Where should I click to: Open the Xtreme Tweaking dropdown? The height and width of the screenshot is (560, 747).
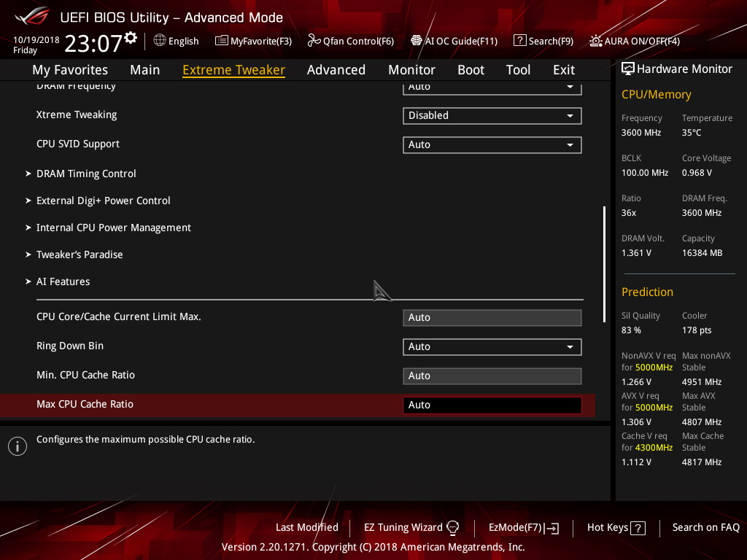point(492,116)
